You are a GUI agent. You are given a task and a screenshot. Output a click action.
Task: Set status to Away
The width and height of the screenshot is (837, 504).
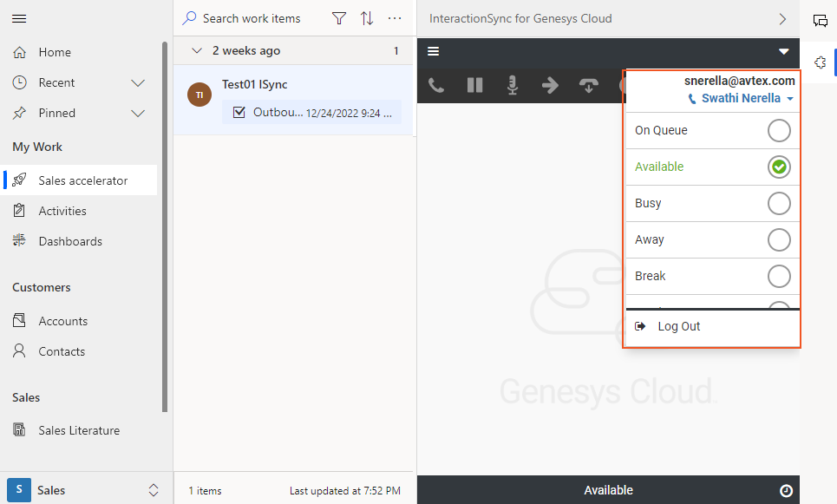(713, 239)
